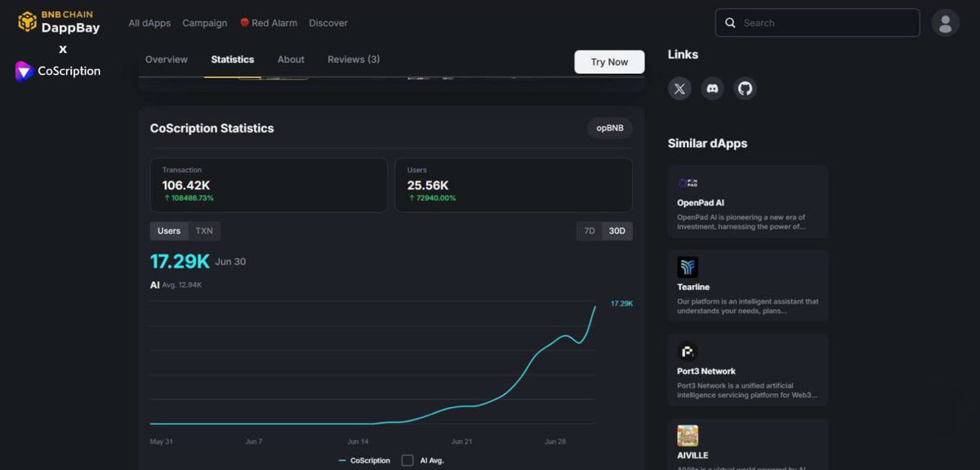Click the search magnifier icon

(730, 23)
